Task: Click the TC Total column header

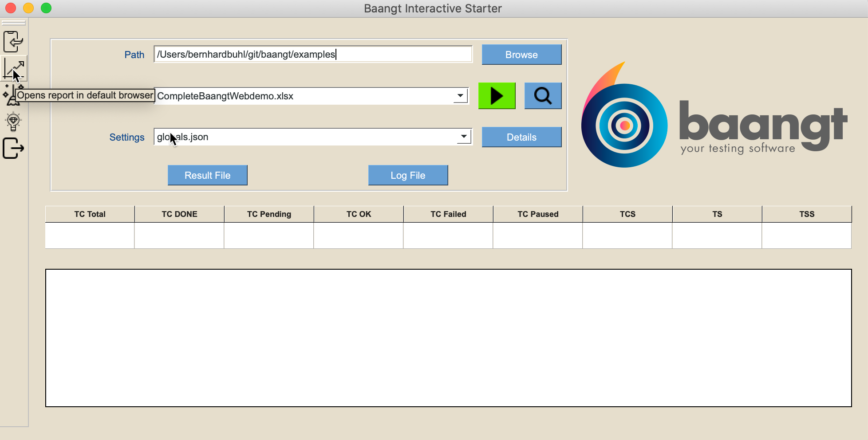Action: click(x=90, y=214)
